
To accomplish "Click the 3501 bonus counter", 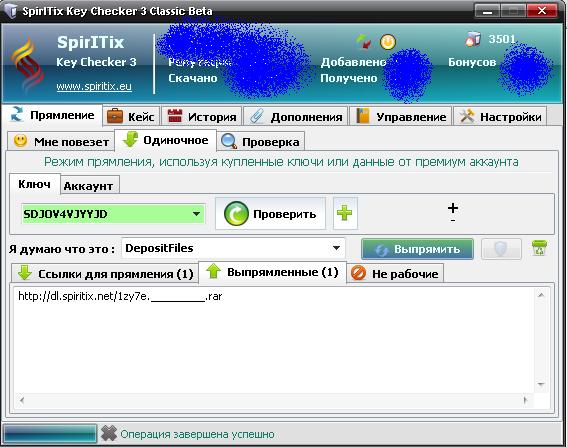I will 502,39.
